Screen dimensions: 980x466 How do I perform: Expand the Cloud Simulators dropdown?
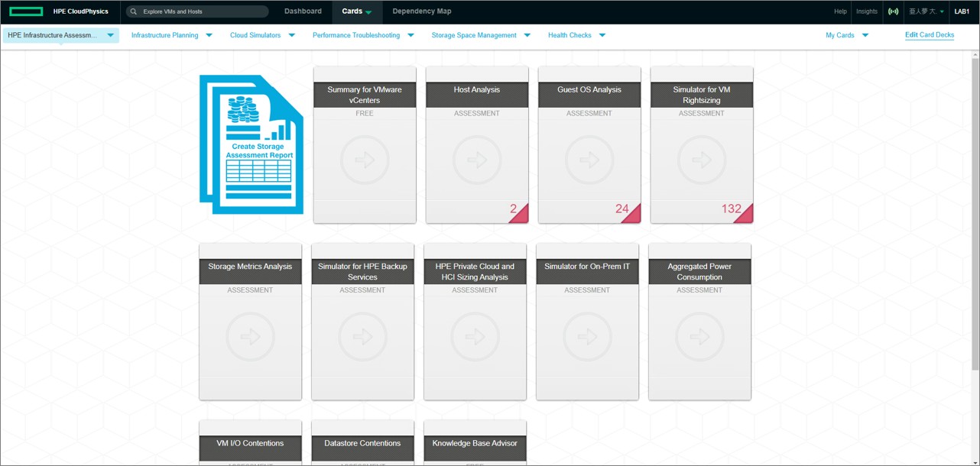click(x=291, y=35)
